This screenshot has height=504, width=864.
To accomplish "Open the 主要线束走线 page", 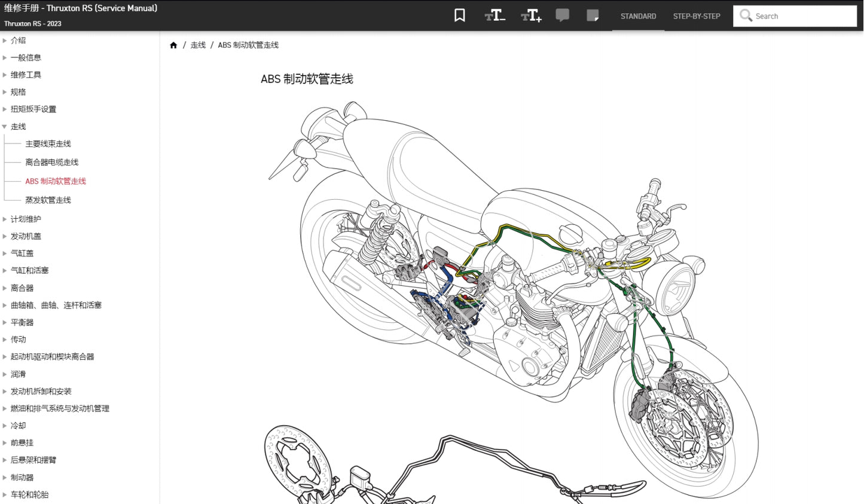I will pyautogui.click(x=48, y=143).
